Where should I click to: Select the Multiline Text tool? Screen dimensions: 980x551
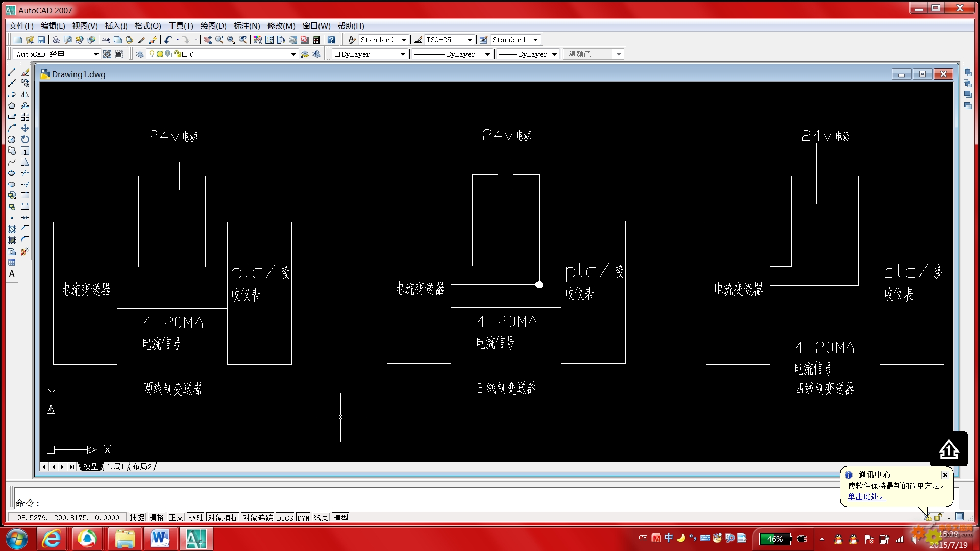pyautogui.click(x=12, y=274)
